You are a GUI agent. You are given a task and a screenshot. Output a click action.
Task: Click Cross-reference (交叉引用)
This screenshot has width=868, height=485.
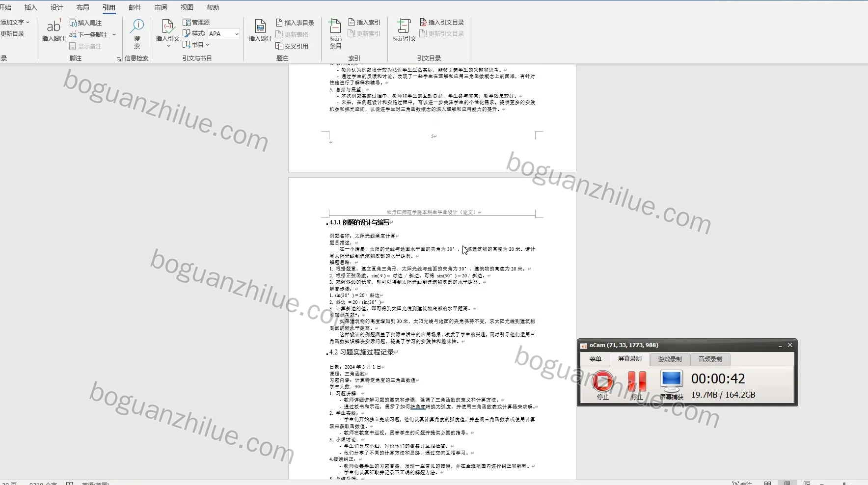[x=292, y=46]
